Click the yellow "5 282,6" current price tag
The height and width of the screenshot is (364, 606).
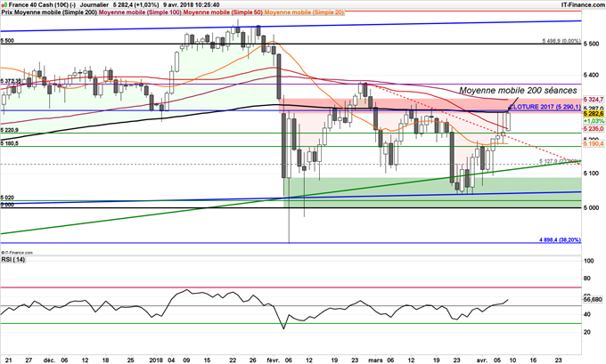point(594,114)
